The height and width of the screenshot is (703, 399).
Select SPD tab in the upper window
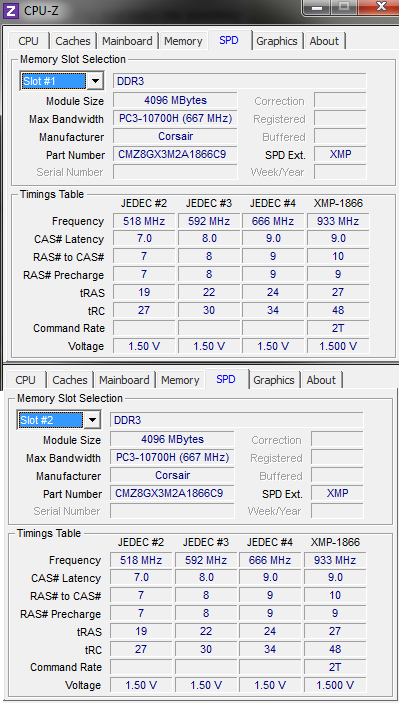click(229, 40)
